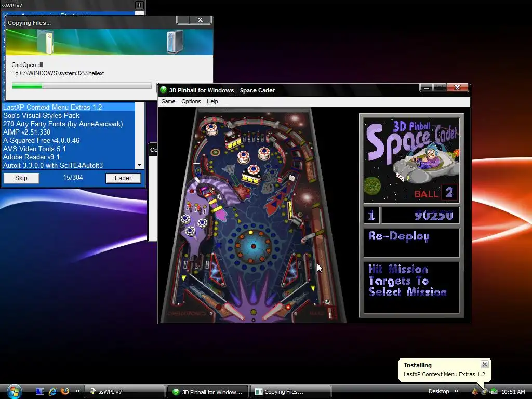Screen dimensions: 532x399
Task: Minimize the 3D Pinball window
Action: 427,87
